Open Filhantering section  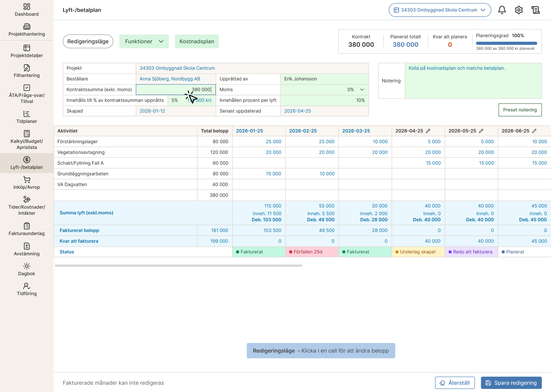pyautogui.click(x=26, y=71)
